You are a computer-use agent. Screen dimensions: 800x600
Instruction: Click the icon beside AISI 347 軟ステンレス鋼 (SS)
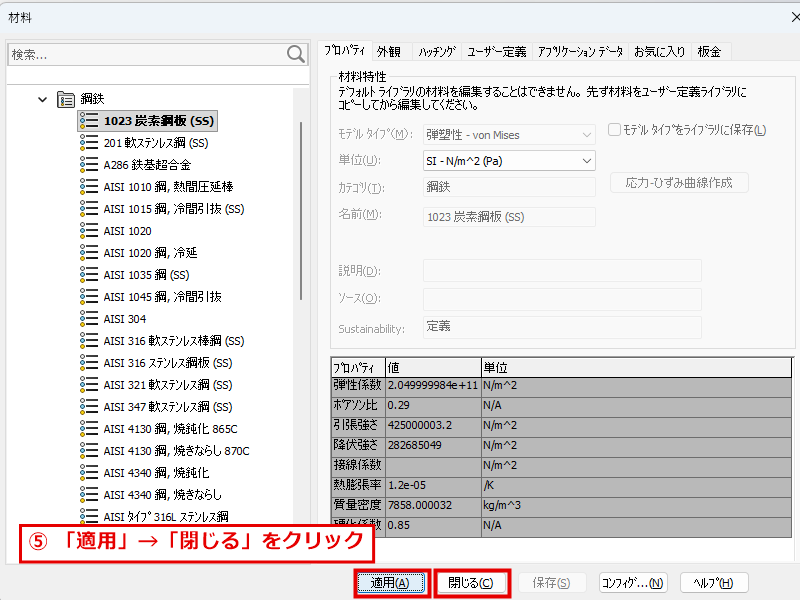click(x=89, y=407)
